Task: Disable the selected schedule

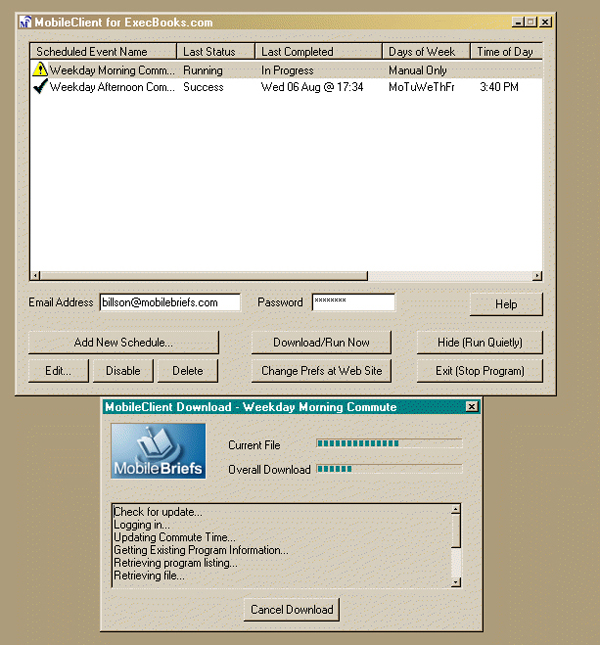Action: click(123, 371)
